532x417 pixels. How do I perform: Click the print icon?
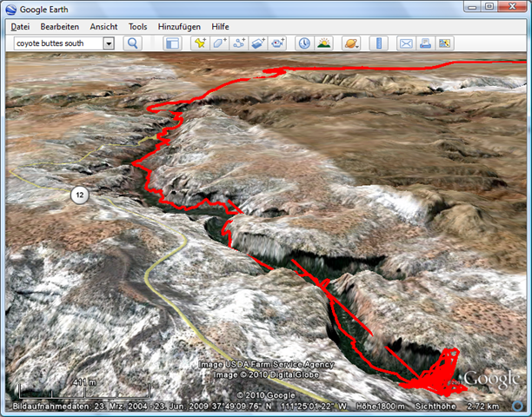425,43
